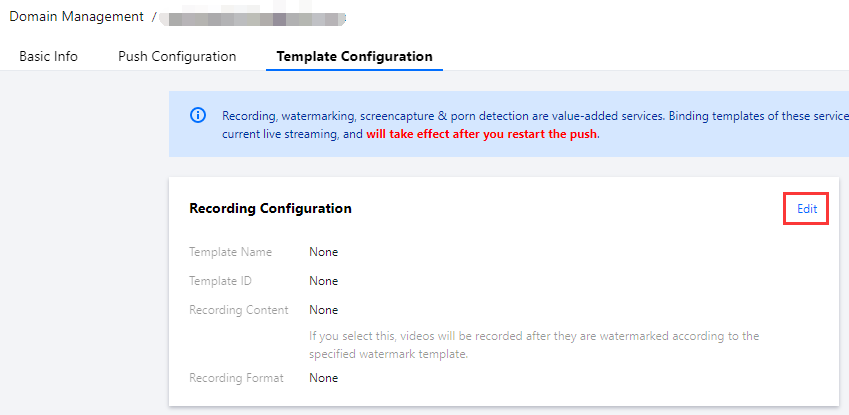Image resolution: width=849 pixels, height=415 pixels.
Task: Click the grey watermark template hint text
Action: coord(533,344)
